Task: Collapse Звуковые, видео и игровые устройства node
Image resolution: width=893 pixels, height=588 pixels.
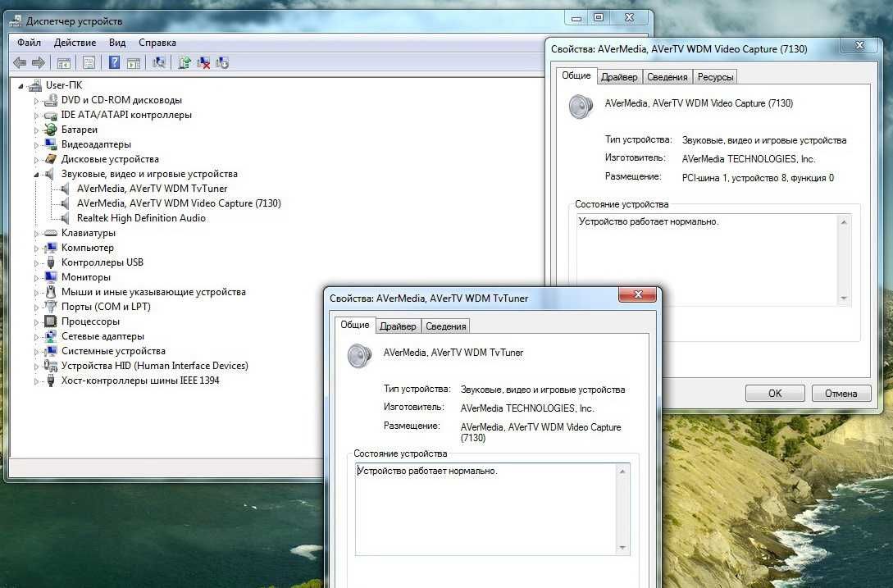Action: [x=36, y=175]
